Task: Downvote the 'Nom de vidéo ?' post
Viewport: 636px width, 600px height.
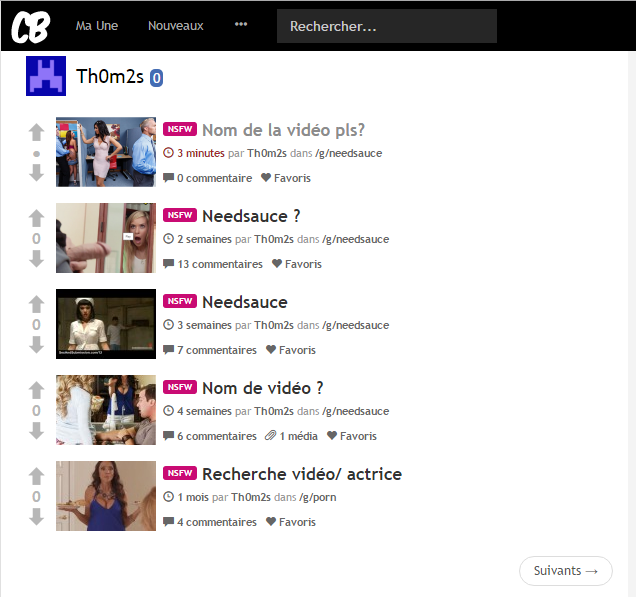Action: pos(37,432)
